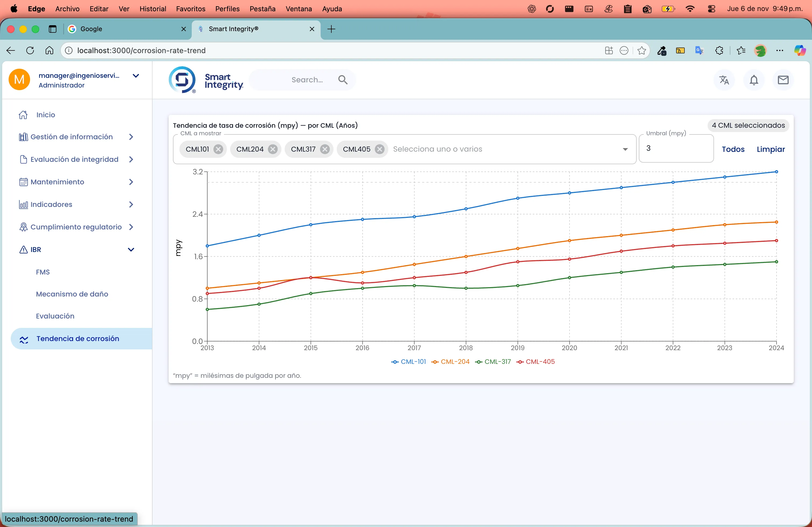Image resolution: width=812 pixels, height=527 pixels.
Task: Click CML-101 data point at 2024
Action: click(776, 172)
